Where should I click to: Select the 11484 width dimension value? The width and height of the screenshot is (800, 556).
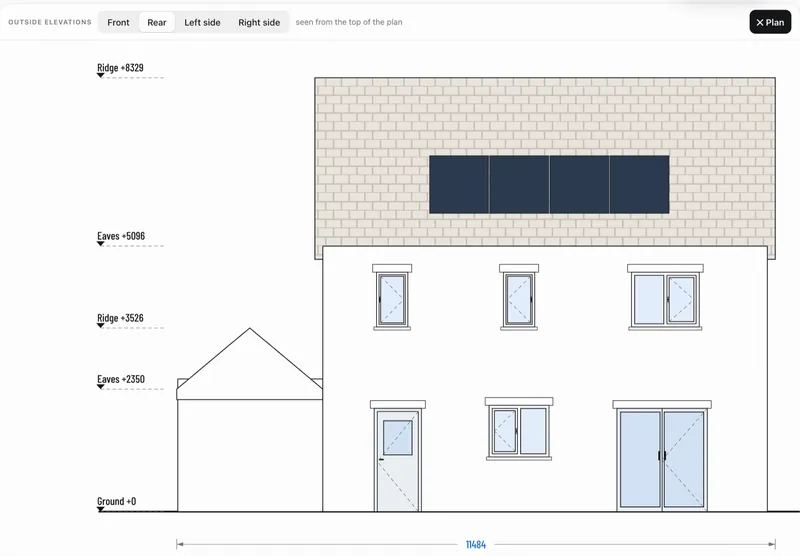coord(476,544)
